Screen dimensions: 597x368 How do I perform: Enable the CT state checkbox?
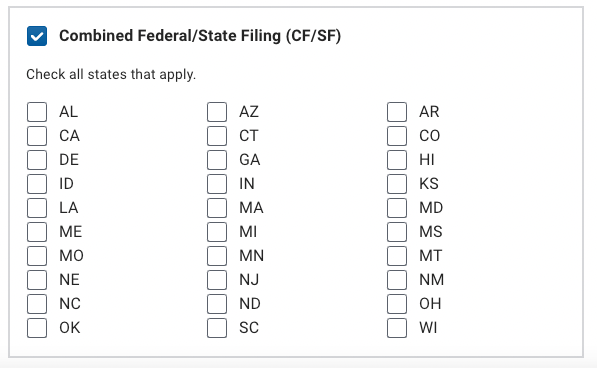[x=217, y=136]
